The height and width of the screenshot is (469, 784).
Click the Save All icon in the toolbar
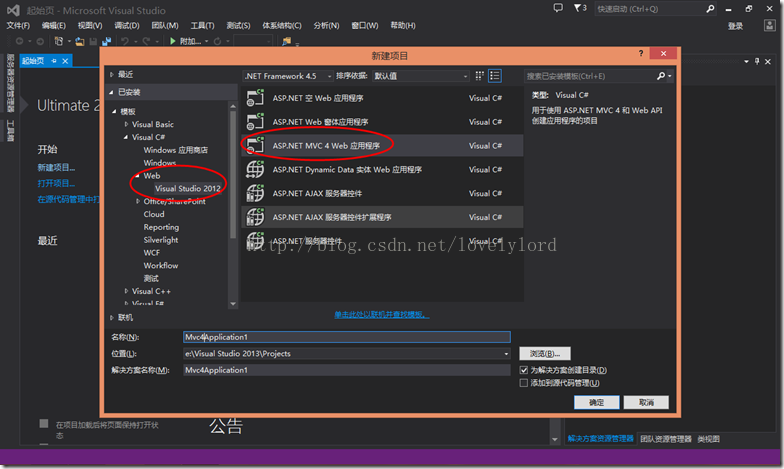(106, 42)
